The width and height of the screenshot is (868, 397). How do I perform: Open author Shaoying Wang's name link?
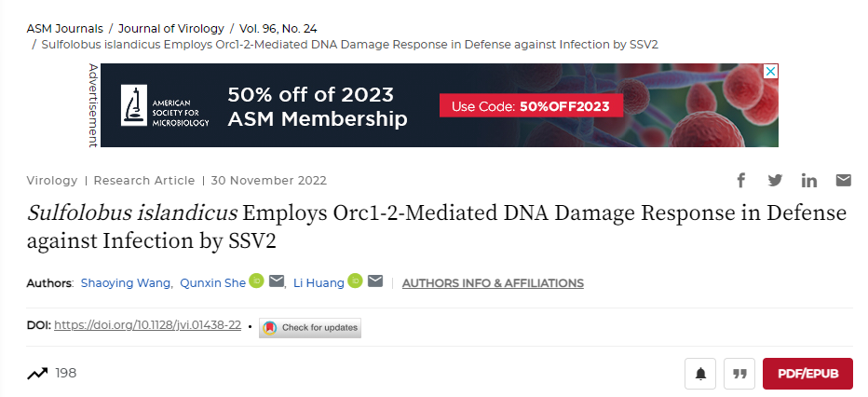click(x=126, y=283)
